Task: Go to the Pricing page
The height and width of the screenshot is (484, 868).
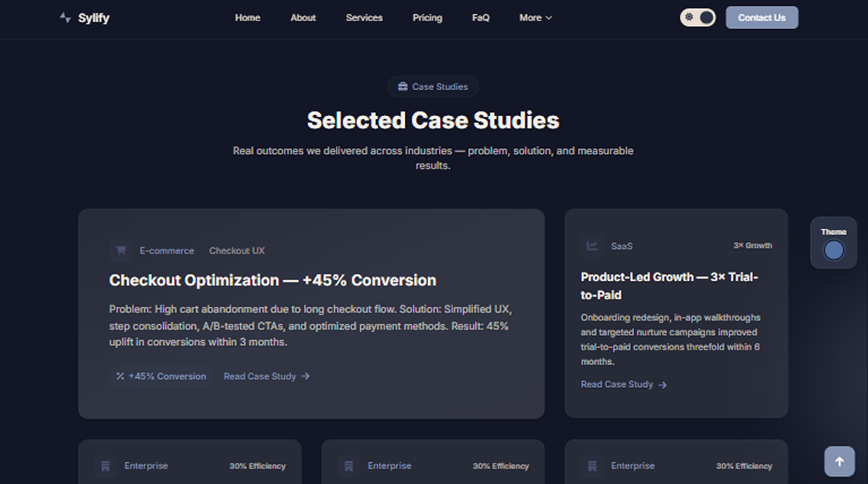Action: (427, 18)
